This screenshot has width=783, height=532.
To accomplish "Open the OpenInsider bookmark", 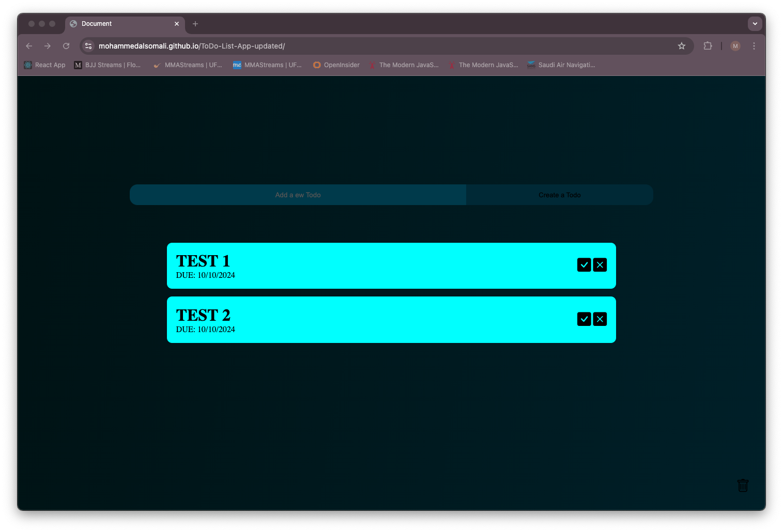I will (x=336, y=65).
